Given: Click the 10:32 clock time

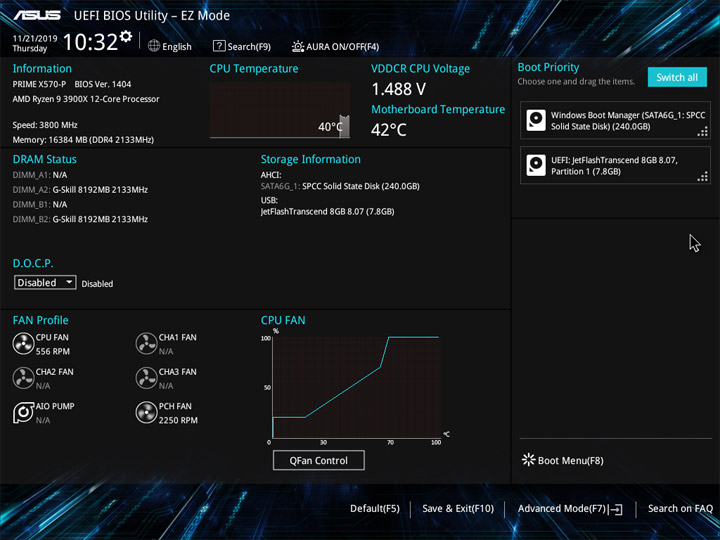Looking at the screenshot, I should (90, 42).
